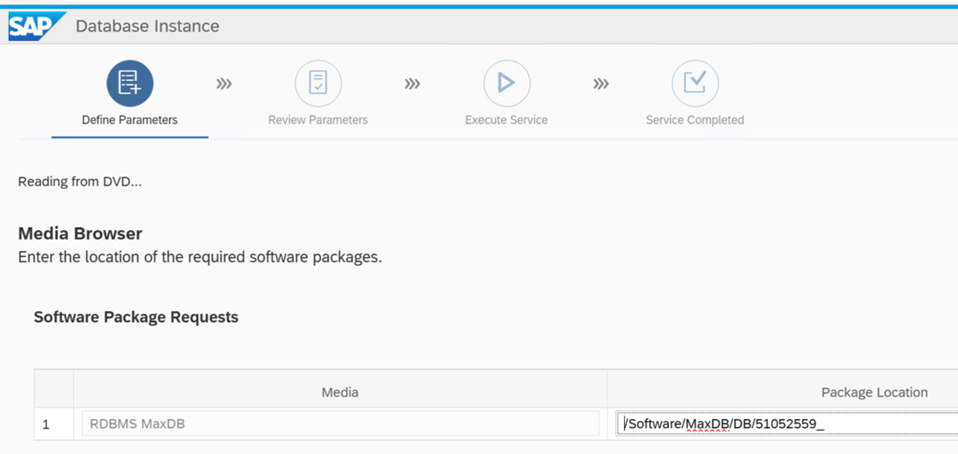Click the 'Reading from DVD...' status text
958x454 pixels.
(x=79, y=181)
